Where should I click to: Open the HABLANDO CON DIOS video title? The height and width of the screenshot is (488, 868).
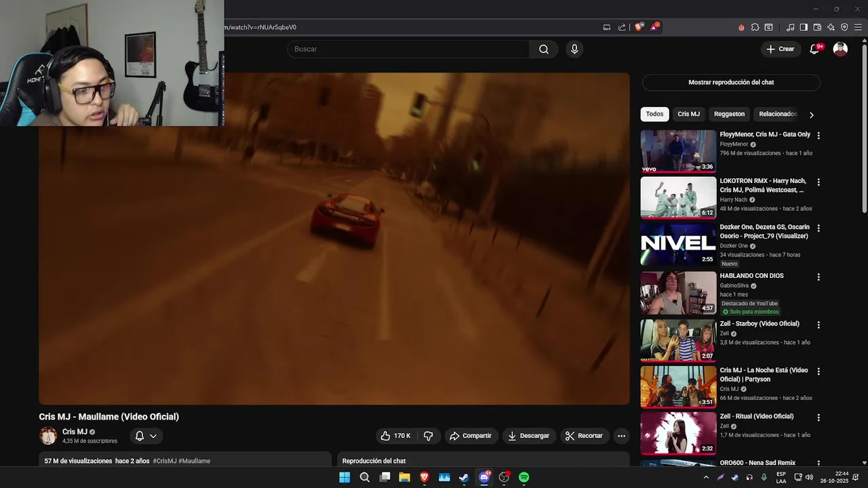751,276
